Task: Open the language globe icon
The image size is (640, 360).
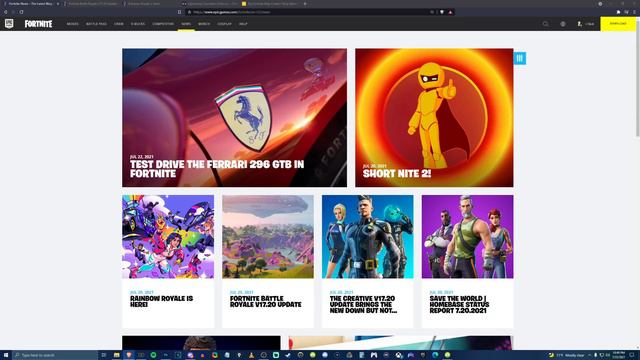Action: (563, 24)
